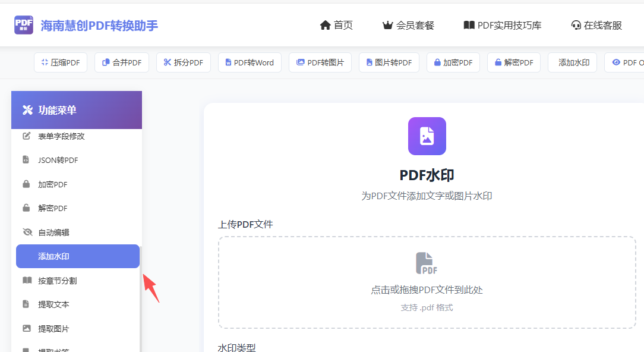
Task: Click the book icon beside PDF实用技巧库
Action: 469,25
